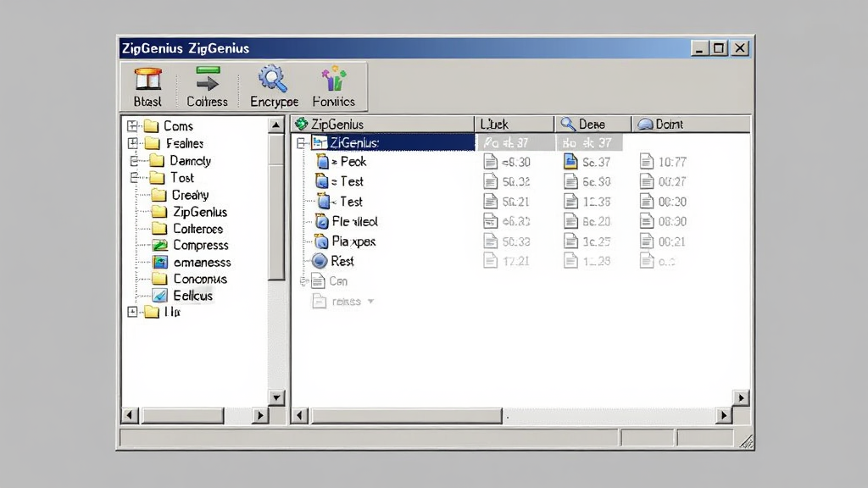Viewport: 868px width, 488px height.
Task: Sort by the Dese column header
Action: (593, 124)
